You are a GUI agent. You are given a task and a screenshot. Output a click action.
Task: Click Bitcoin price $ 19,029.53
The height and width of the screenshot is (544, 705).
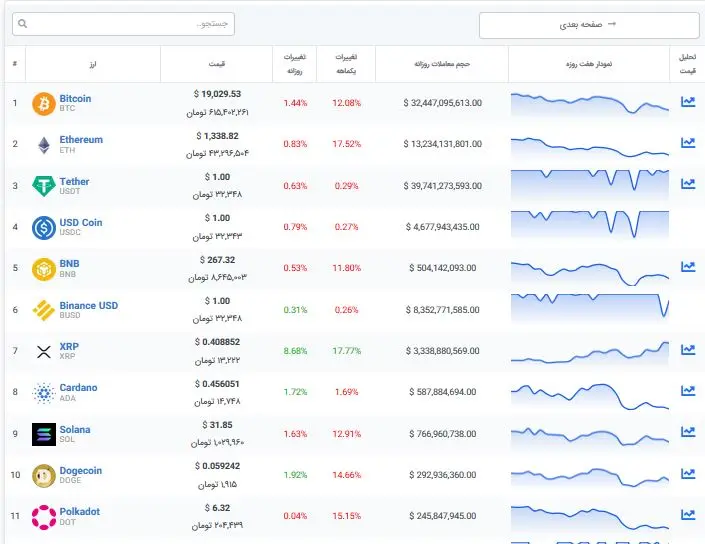click(x=217, y=94)
